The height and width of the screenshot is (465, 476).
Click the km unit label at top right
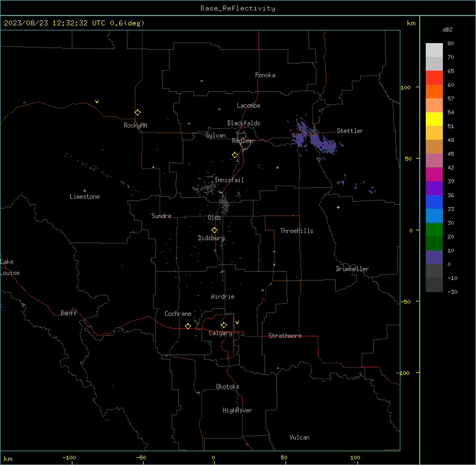(411, 23)
